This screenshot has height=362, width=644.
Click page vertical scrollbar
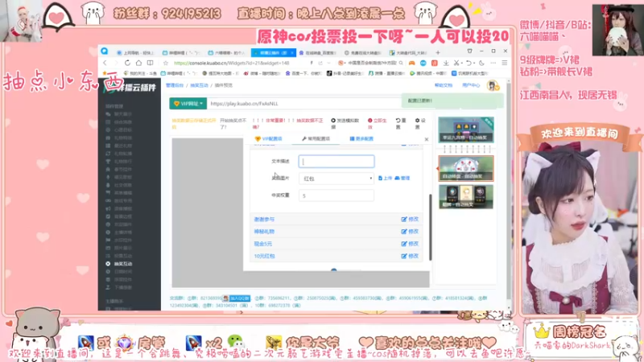coord(509,191)
